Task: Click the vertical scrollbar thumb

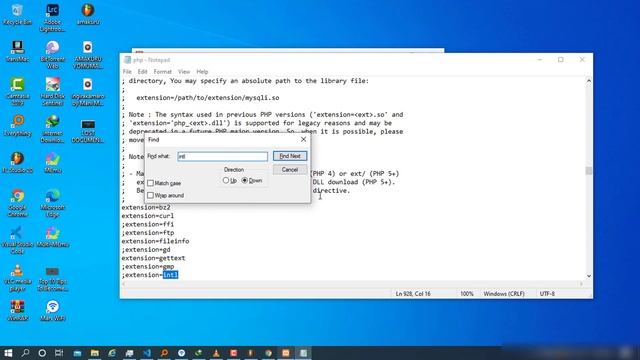Action: (x=589, y=170)
